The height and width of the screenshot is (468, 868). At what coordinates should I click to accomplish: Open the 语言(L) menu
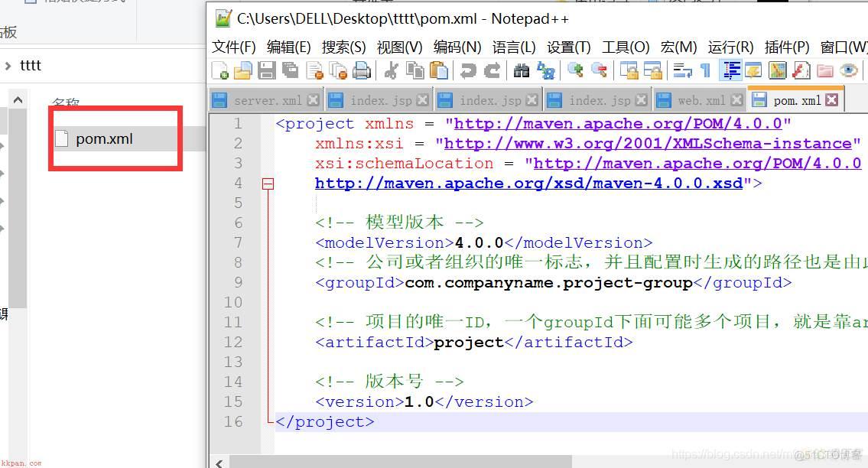514,47
